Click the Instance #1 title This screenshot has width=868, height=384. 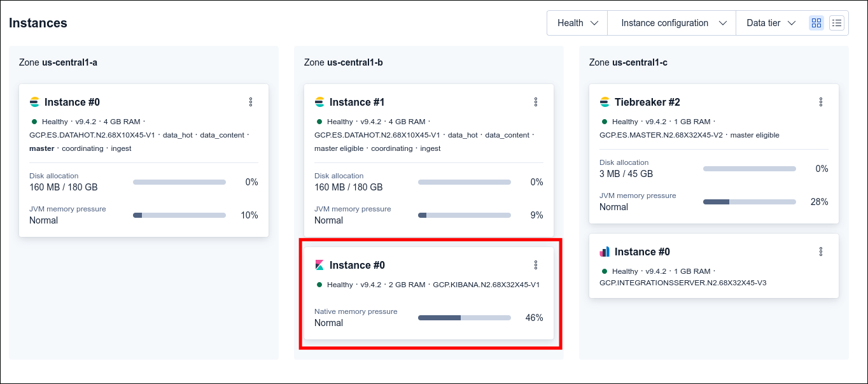(357, 102)
